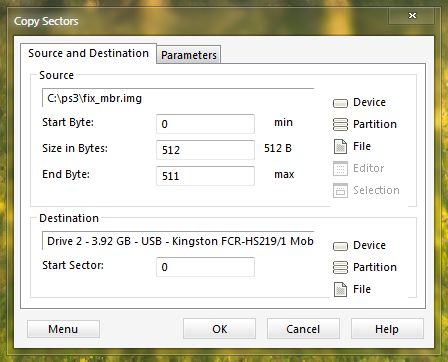
Task: Click the Start Sector input field
Action: (x=205, y=267)
